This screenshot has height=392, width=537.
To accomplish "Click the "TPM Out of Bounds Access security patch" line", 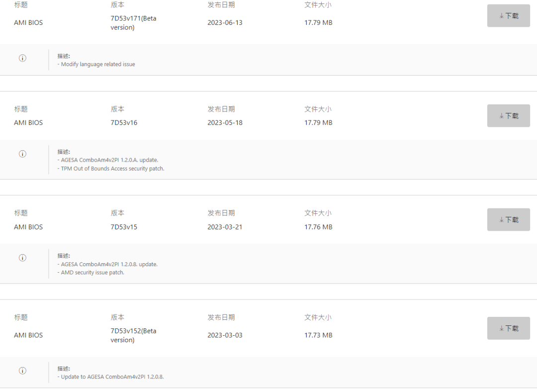I will [x=112, y=169].
